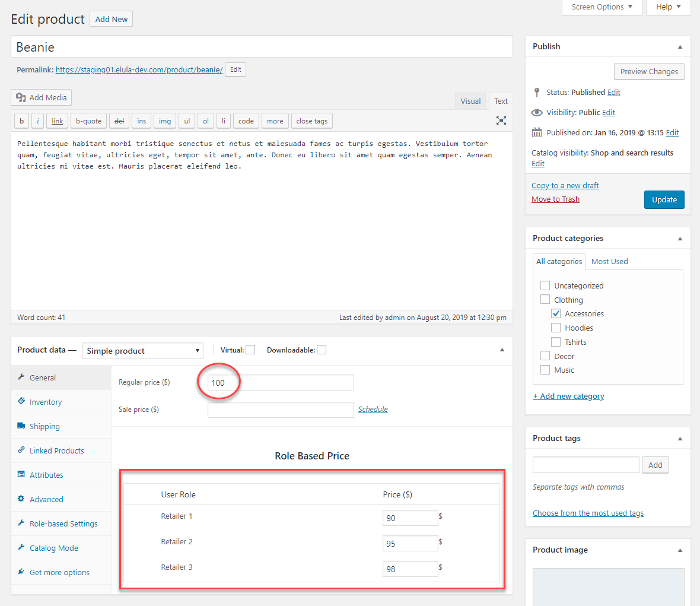Click the Schedule sale price link
The height and width of the screenshot is (606, 700).
pyautogui.click(x=373, y=409)
